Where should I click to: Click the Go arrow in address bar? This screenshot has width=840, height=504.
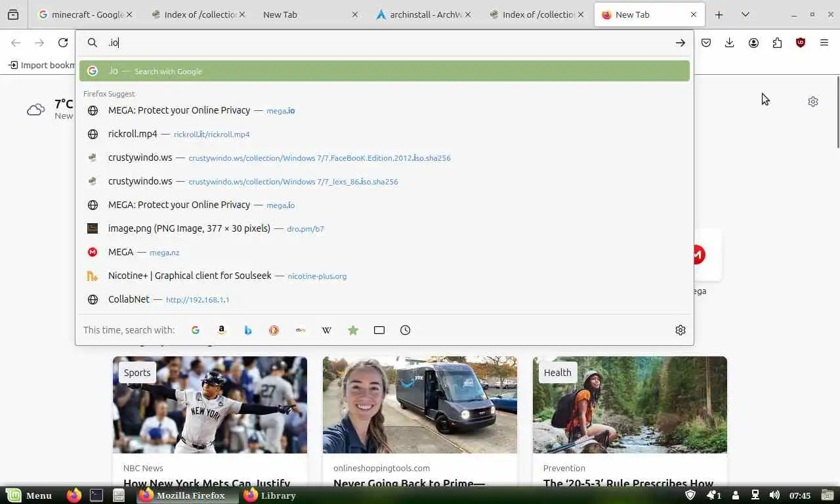click(x=680, y=43)
